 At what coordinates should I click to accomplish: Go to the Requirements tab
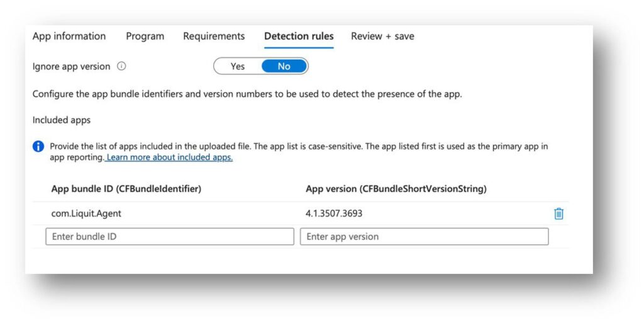pyautogui.click(x=214, y=37)
